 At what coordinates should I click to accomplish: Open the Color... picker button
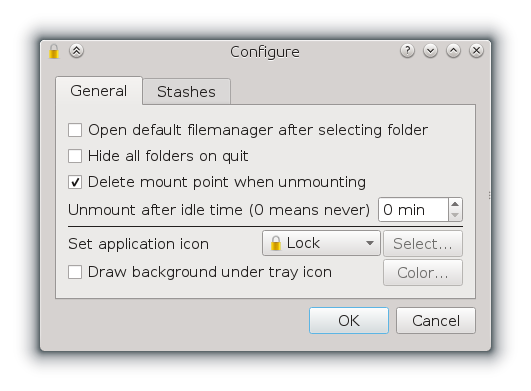tap(423, 273)
